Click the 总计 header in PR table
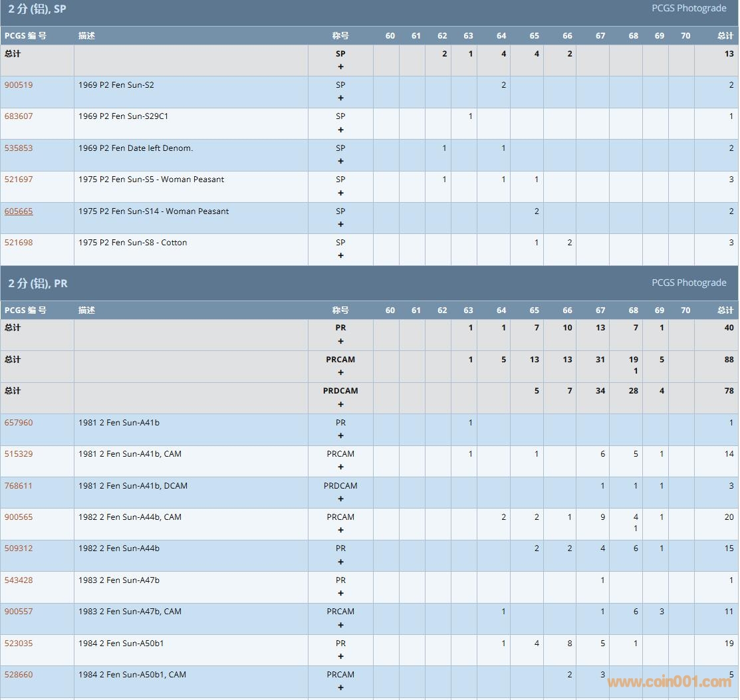The image size is (740, 700). 725,310
